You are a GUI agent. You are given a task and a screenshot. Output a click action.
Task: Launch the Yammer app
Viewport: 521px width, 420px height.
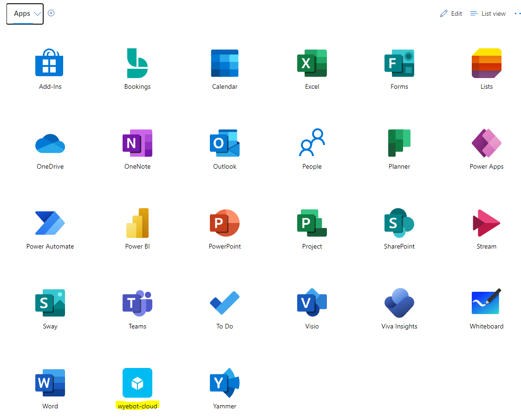(225, 383)
